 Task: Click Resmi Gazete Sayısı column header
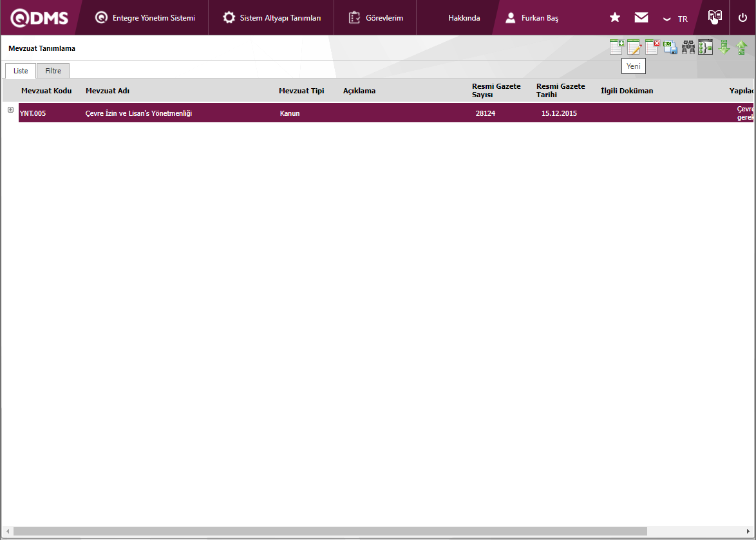[x=496, y=91]
